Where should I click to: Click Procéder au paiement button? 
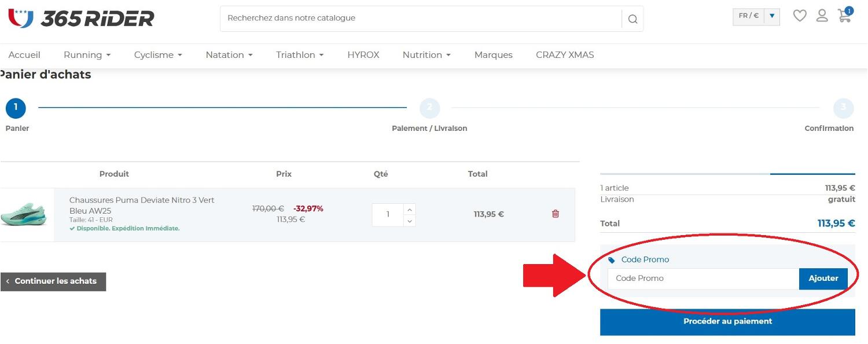(727, 321)
